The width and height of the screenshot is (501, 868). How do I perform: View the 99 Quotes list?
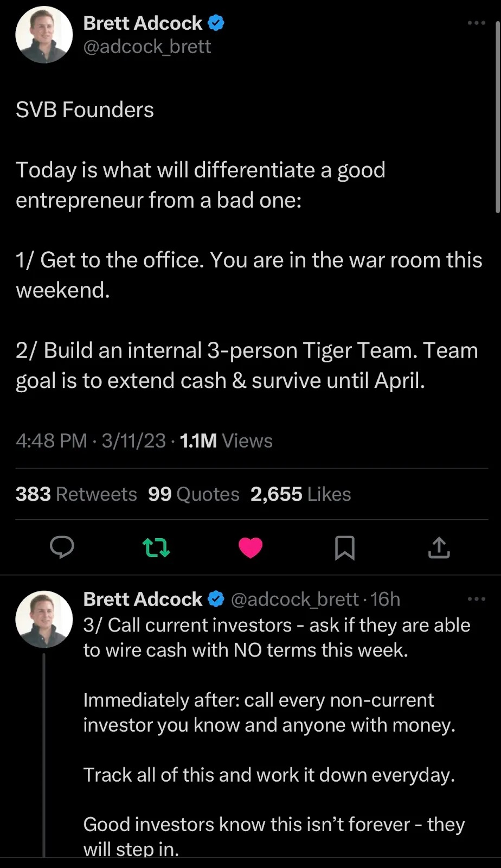(194, 494)
